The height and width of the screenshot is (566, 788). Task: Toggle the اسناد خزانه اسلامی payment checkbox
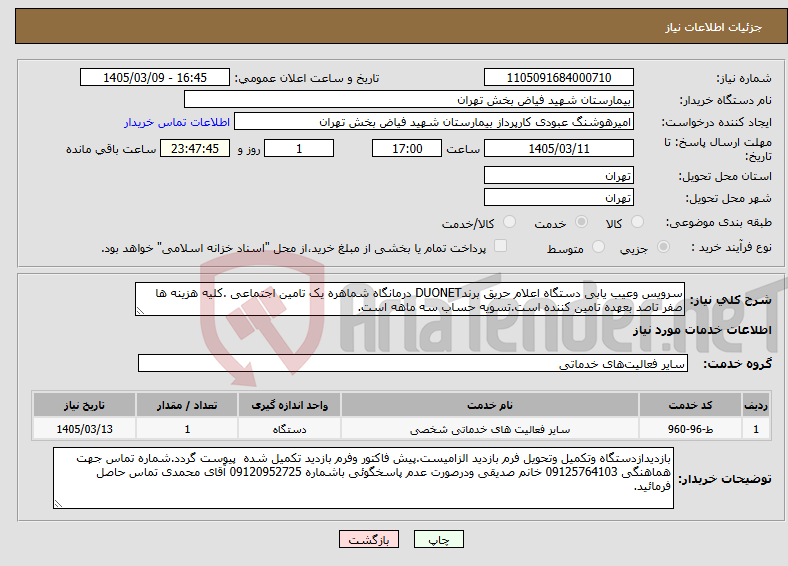coord(500,245)
